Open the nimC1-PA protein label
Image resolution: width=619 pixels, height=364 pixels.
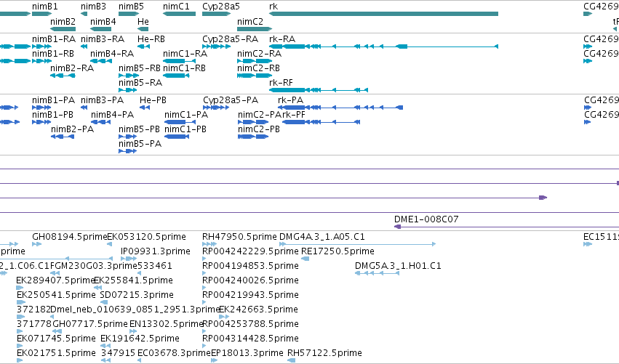(186, 115)
